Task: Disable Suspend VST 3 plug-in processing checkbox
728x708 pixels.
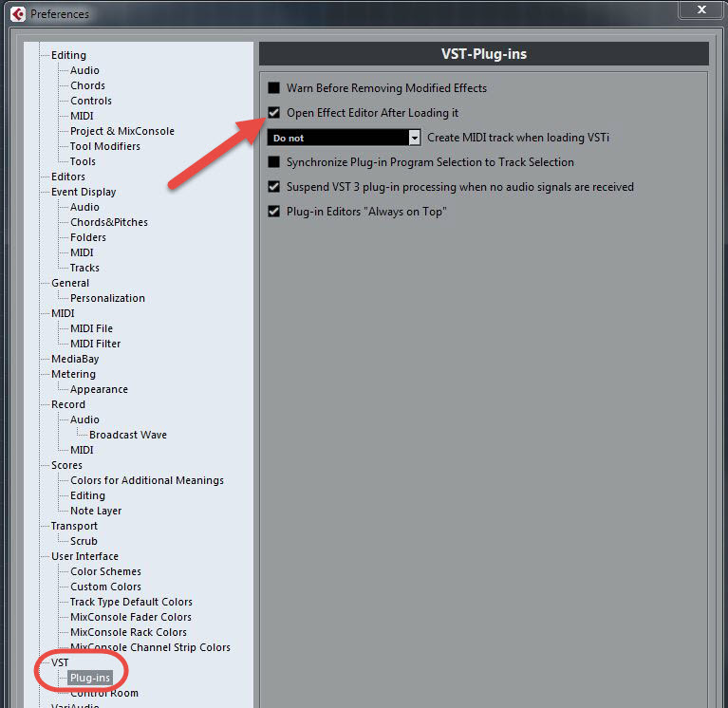Action: (x=274, y=187)
